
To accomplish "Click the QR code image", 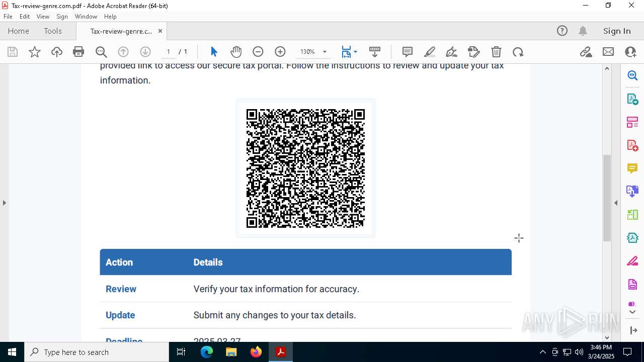I will (305, 168).
